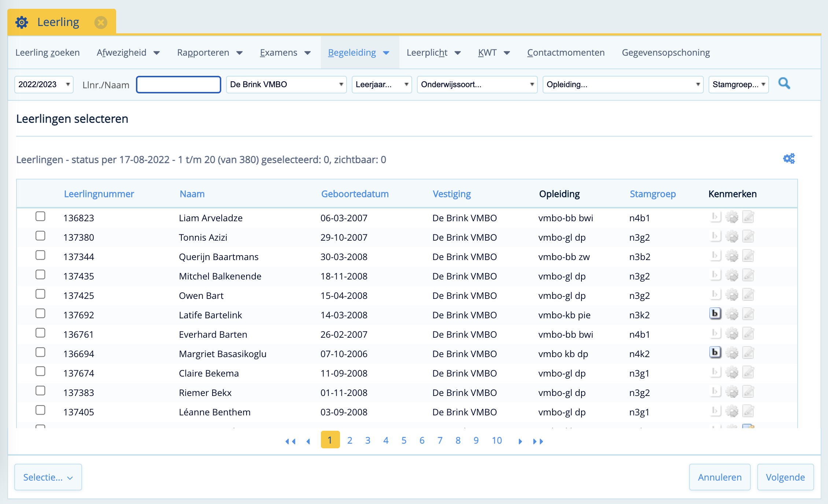Click the note icon for Owen Bart
Image resolution: width=828 pixels, height=504 pixels.
point(748,295)
